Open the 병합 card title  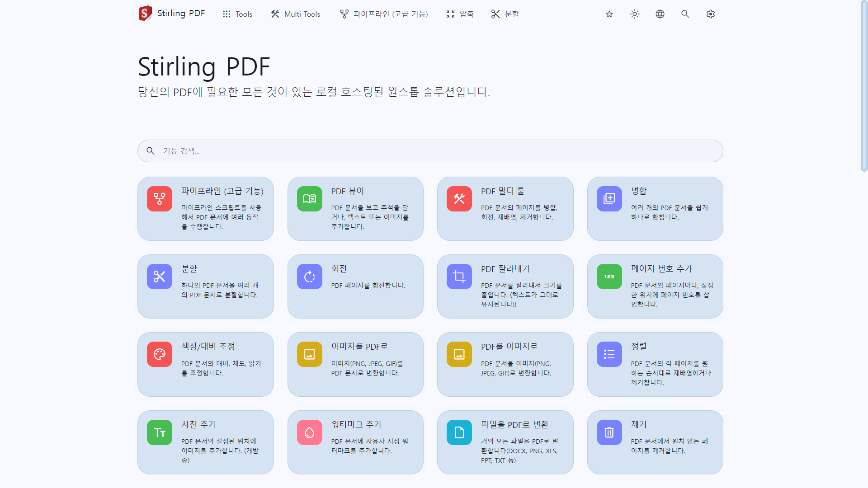(x=639, y=191)
